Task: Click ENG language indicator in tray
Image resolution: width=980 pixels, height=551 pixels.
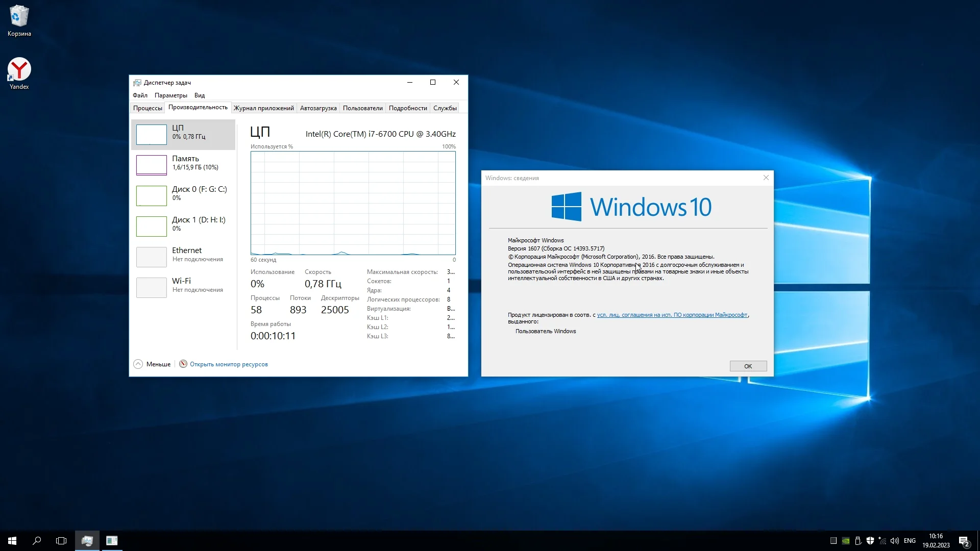Action: [x=910, y=541]
